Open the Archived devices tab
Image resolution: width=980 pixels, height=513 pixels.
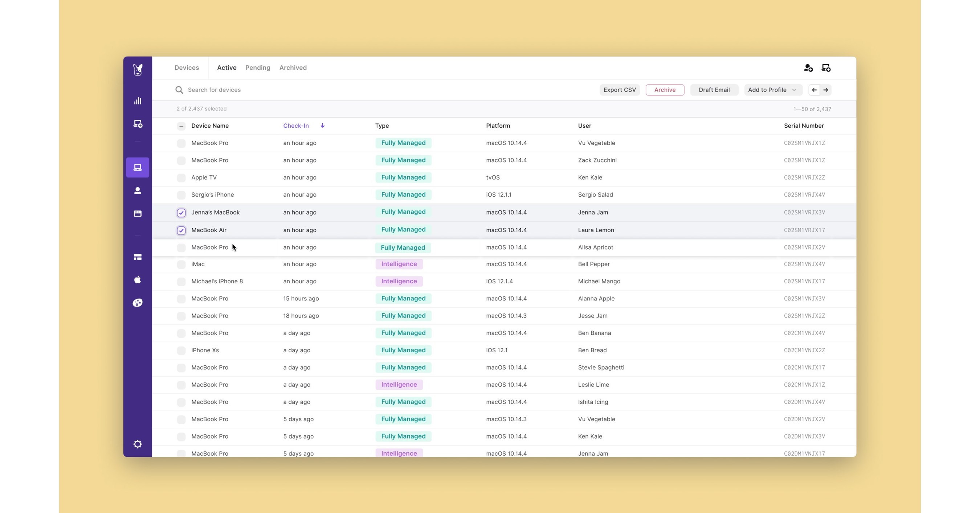(x=293, y=68)
